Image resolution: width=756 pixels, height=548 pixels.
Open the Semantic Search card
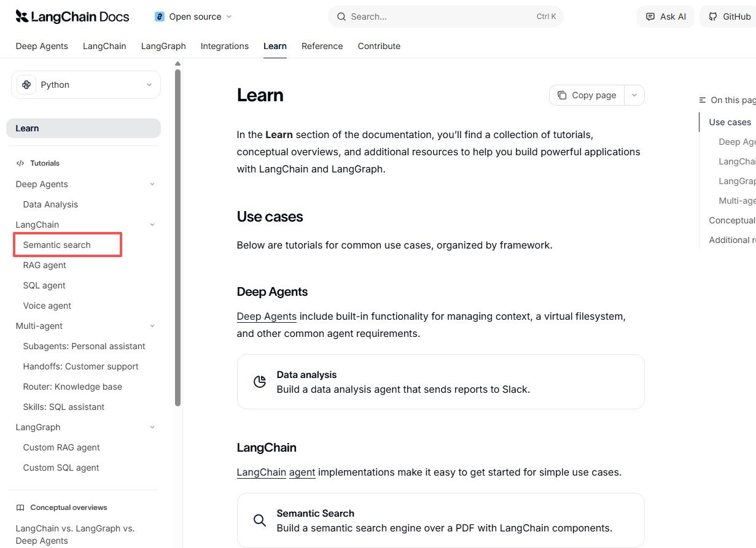click(x=441, y=520)
